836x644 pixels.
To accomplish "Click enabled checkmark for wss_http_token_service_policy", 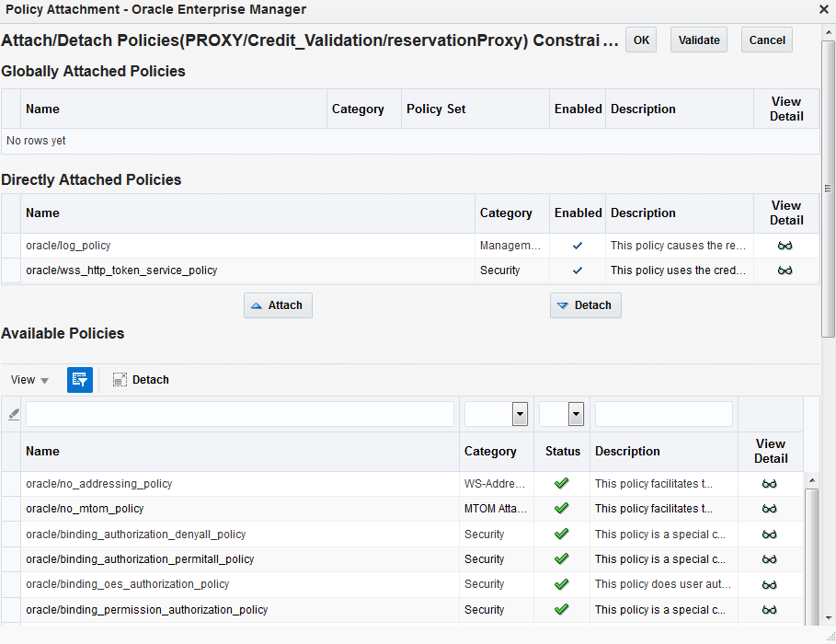I will (578, 270).
